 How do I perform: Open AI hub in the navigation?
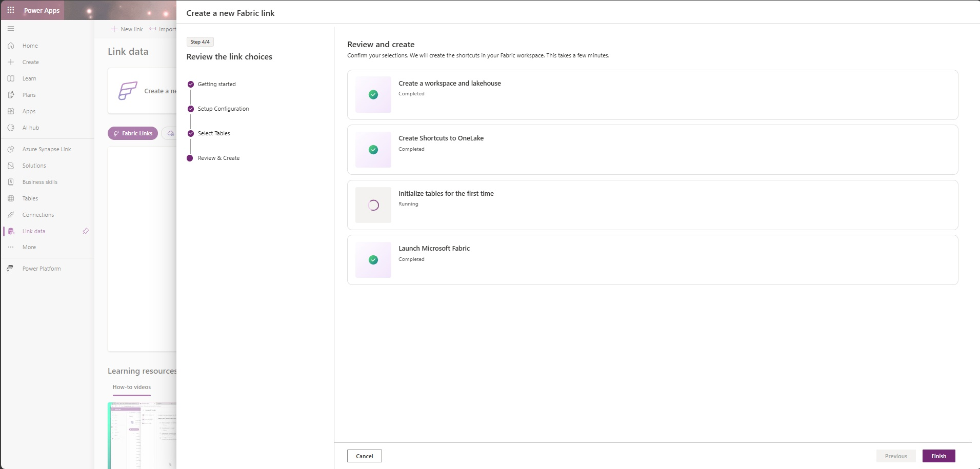[31, 128]
